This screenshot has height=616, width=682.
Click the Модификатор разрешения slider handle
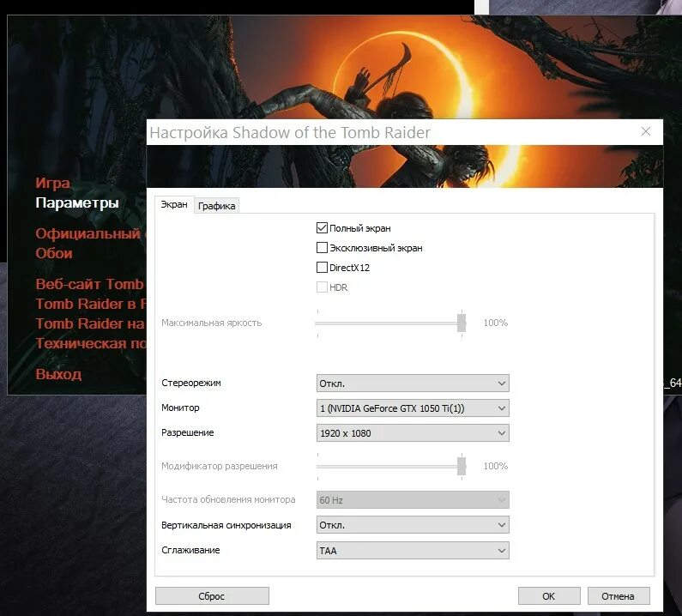[462, 466]
